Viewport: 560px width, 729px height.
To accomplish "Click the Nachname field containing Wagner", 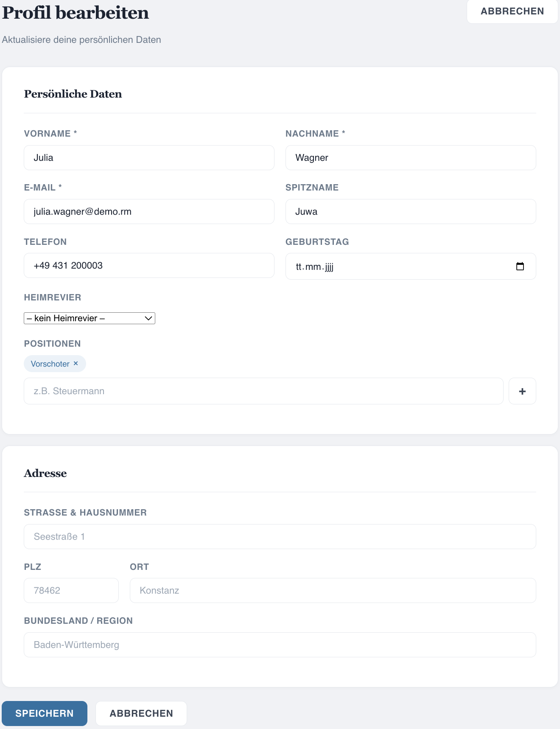I will pyautogui.click(x=410, y=157).
